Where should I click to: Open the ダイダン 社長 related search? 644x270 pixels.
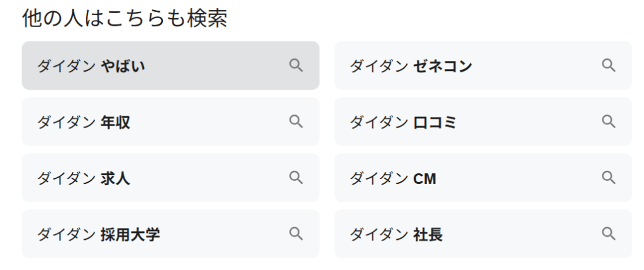click(x=396, y=235)
